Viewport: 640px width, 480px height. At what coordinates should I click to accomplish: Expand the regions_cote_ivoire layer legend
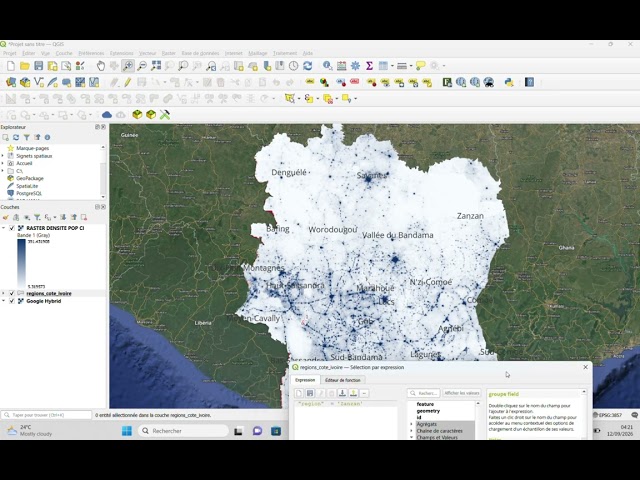coord(4,293)
